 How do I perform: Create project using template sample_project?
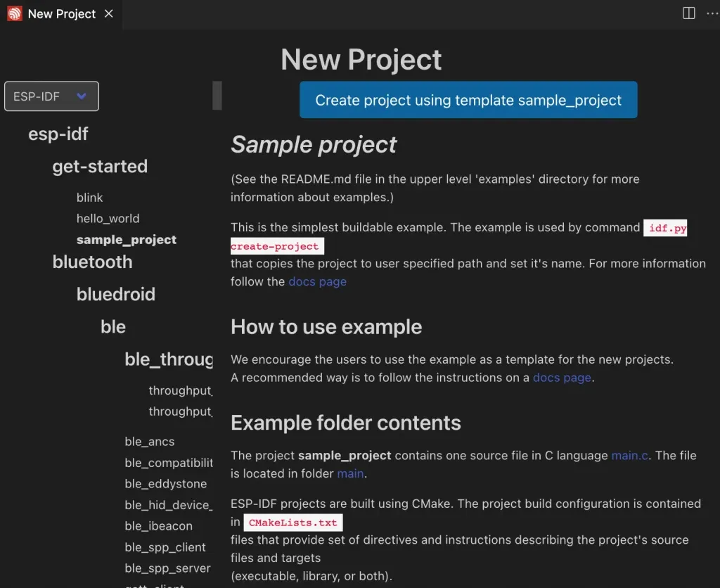468,100
